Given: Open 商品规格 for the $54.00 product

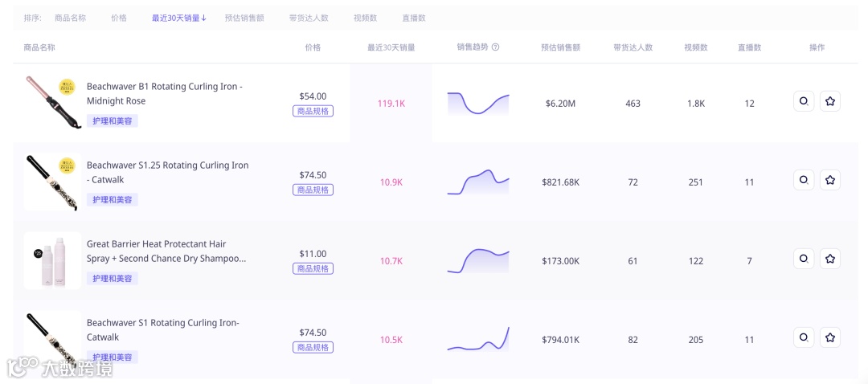Looking at the screenshot, I should (x=313, y=111).
